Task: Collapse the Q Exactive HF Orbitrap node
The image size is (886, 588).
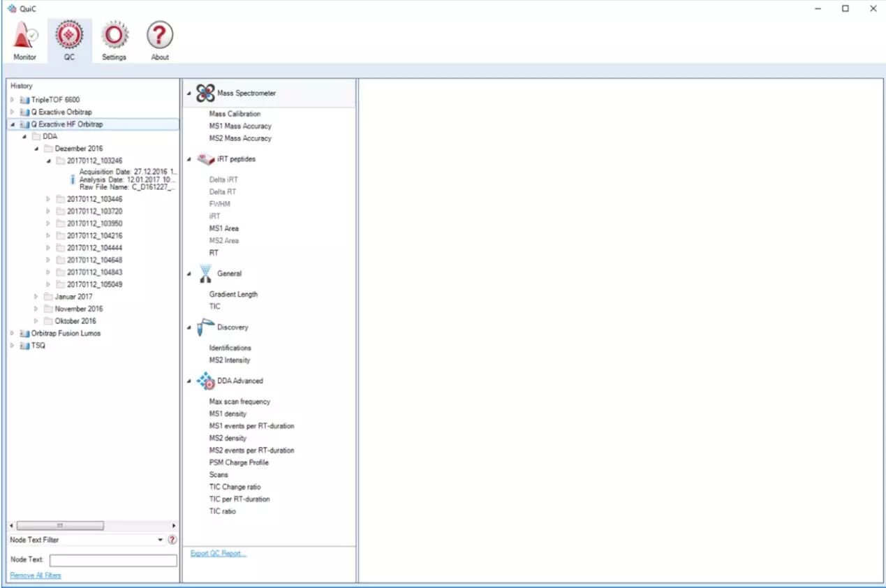Action: click(12, 124)
